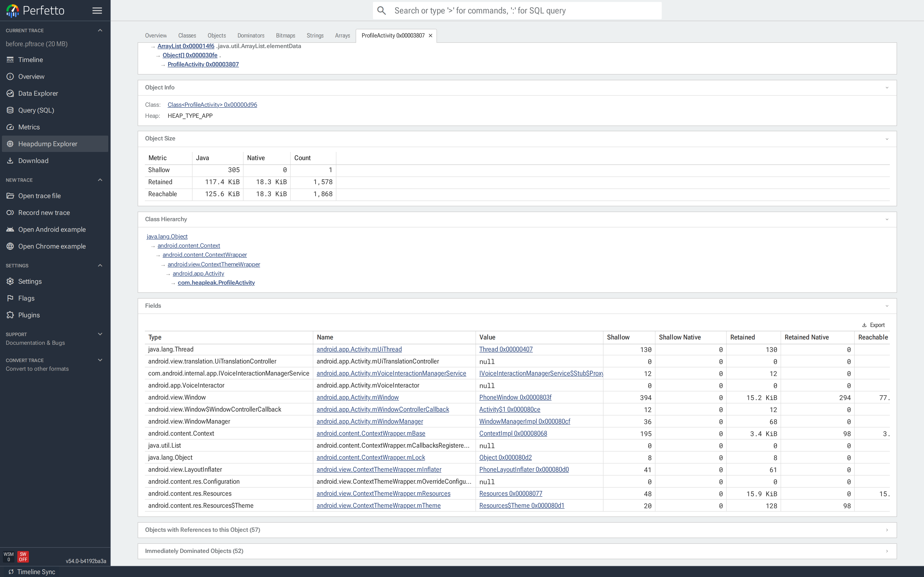
Task: Select the Data Explorer sidebar icon
Action: 10,93
